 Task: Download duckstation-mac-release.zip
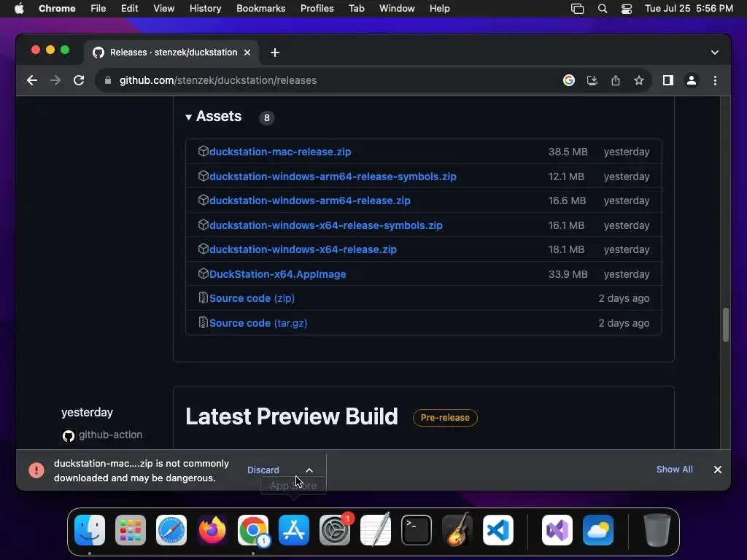(280, 152)
